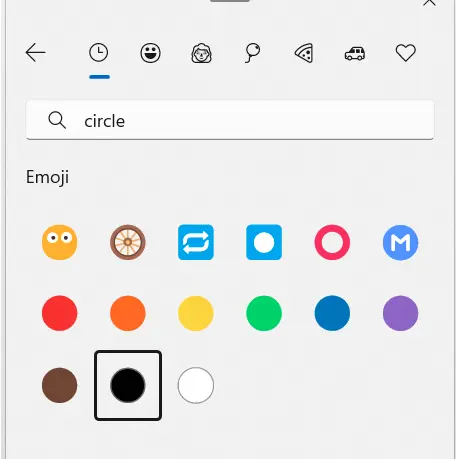Insert the purple circle emoji

tap(400, 313)
